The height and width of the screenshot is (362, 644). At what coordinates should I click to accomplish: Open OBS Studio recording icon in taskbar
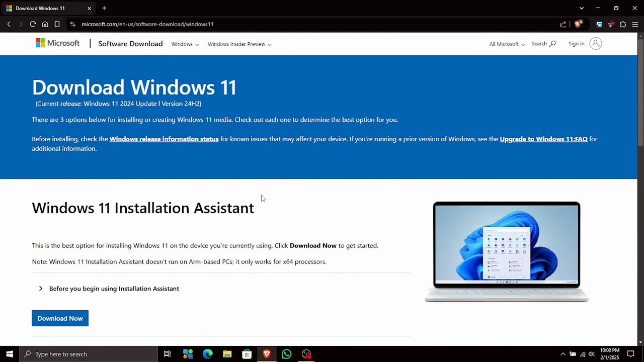click(x=306, y=354)
